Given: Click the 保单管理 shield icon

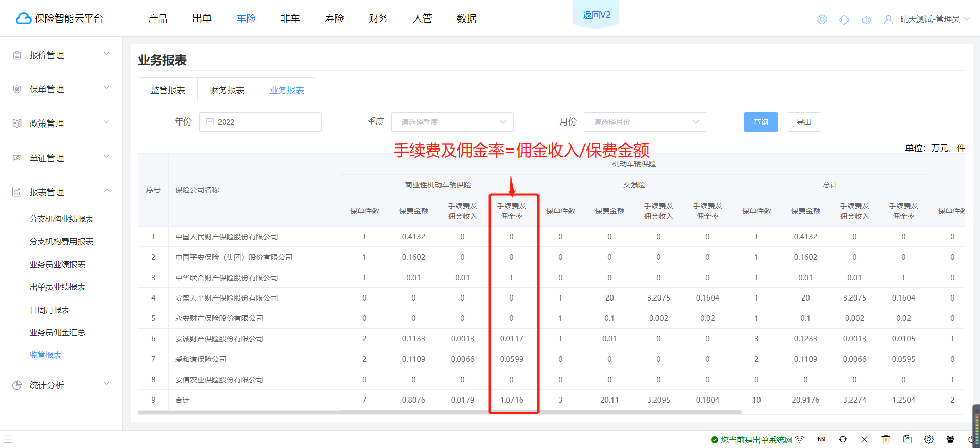Looking at the screenshot, I should [17, 89].
